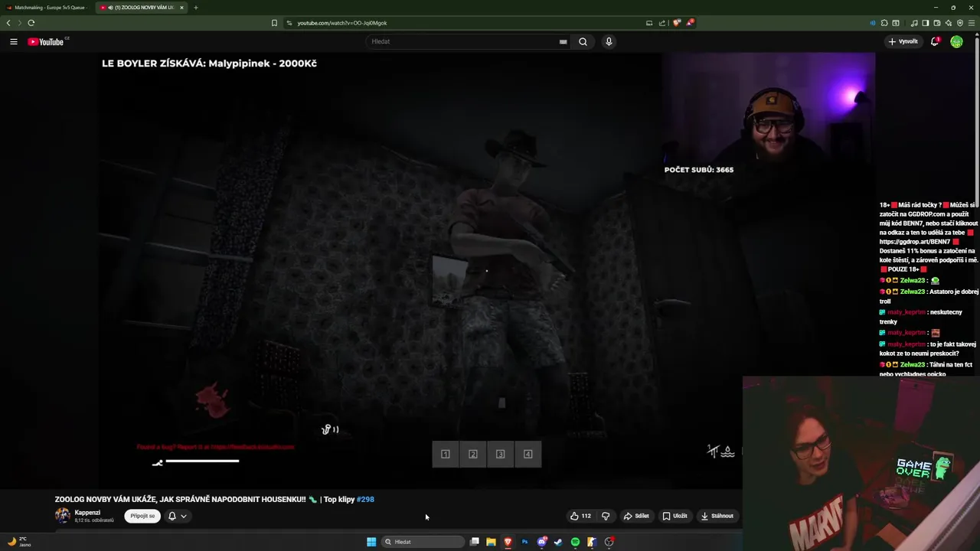This screenshot has height=551, width=980.
Task: Open Brave Wallet icon
Action: click(x=937, y=23)
